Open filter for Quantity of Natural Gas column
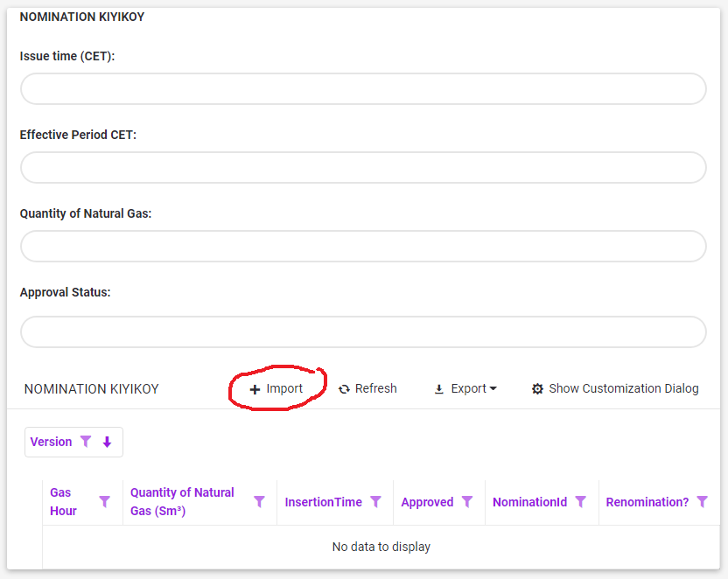The image size is (728, 579). coord(259,502)
